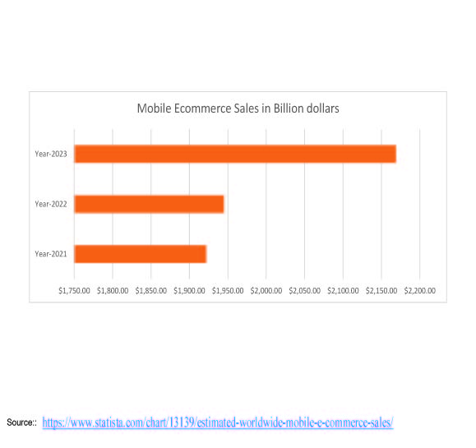The height and width of the screenshot is (448, 476).
Task: Click the $2,100.00 axis value
Action: coord(343,290)
